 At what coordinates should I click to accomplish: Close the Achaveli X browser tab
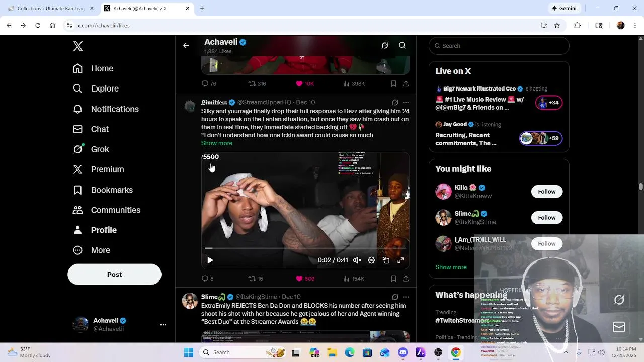point(188,8)
